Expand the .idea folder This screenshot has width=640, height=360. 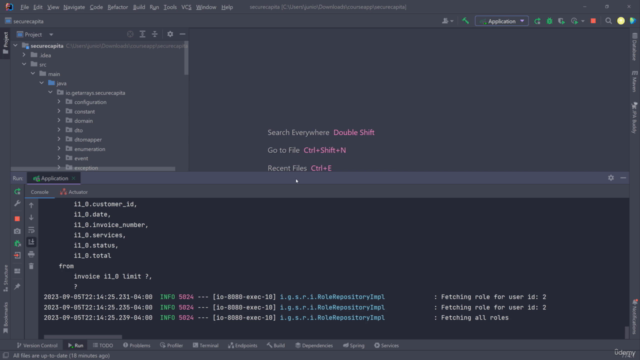pos(24,55)
